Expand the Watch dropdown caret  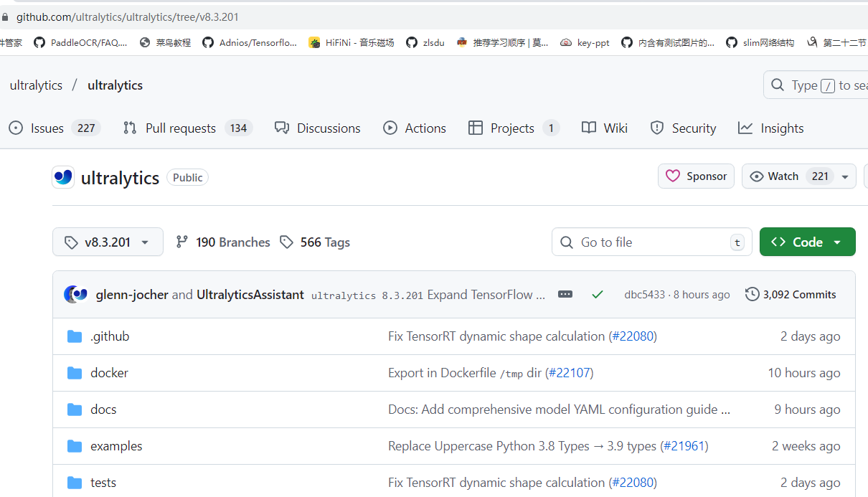coord(845,176)
